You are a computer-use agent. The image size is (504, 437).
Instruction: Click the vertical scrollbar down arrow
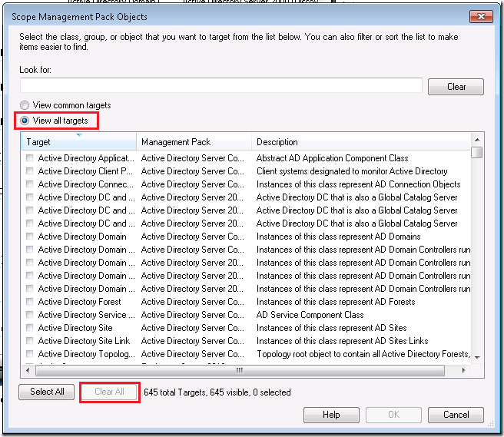(477, 358)
